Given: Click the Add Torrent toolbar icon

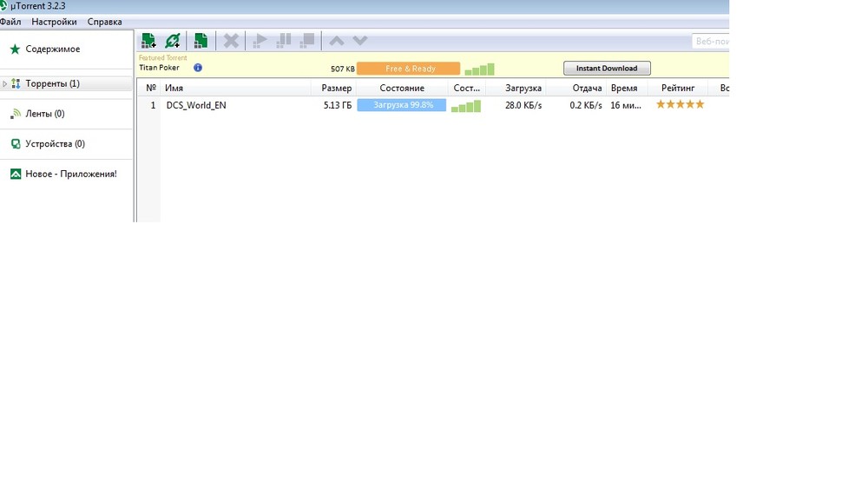Looking at the screenshot, I should coord(148,41).
